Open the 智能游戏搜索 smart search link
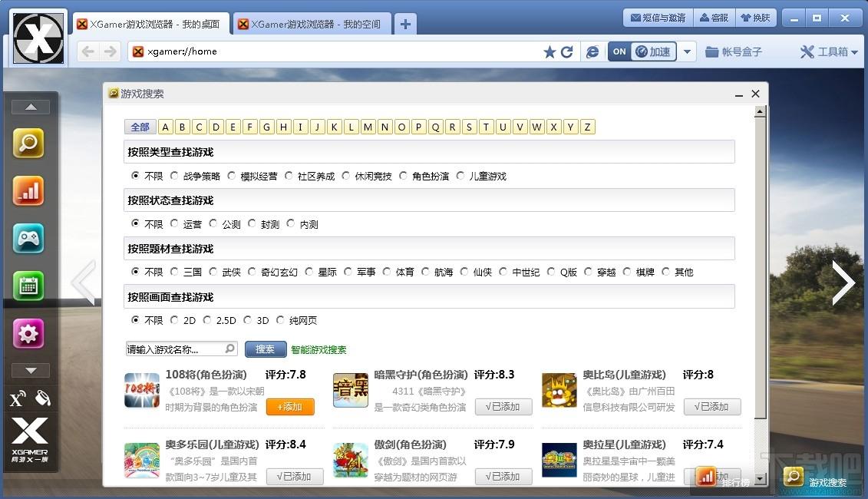868x499 pixels. (318, 349)
